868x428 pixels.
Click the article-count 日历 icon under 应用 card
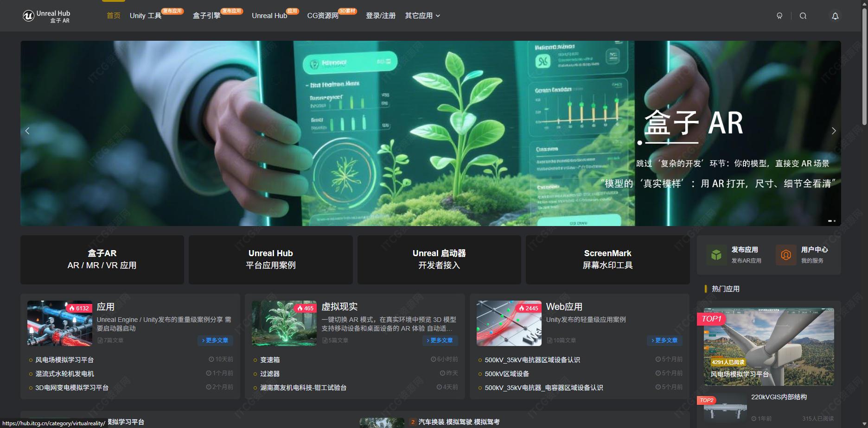point(101,340)
